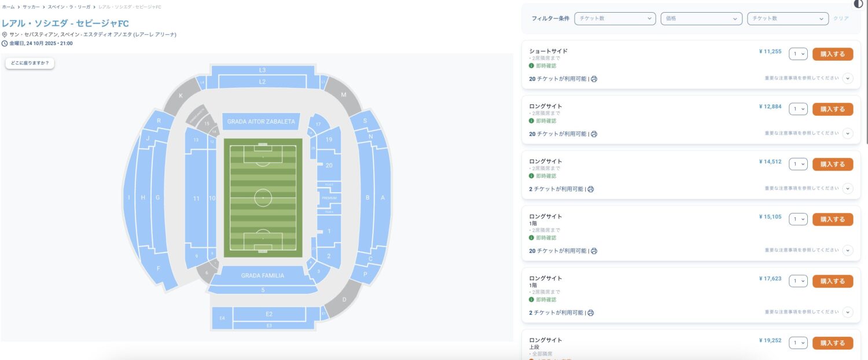868x360 pixels.
Task: Click the clock icon beside the match date
Action: pyautogui.click(x=5, y=43)
